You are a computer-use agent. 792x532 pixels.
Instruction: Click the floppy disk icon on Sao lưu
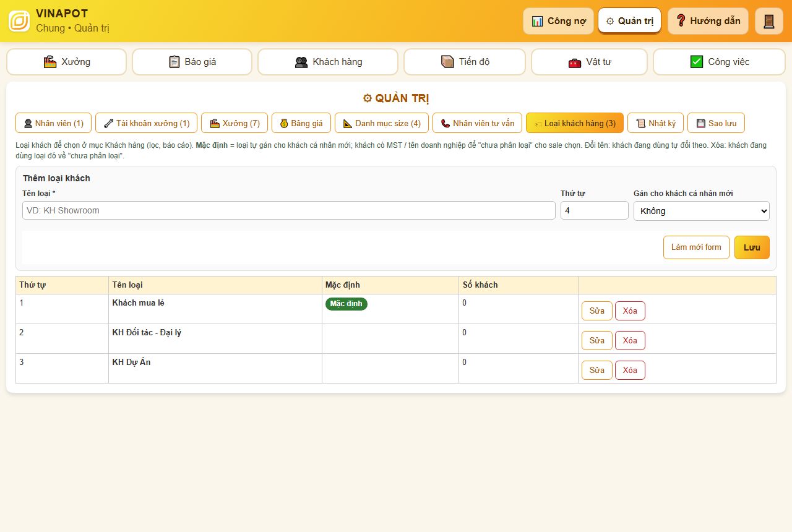(701, 123)
